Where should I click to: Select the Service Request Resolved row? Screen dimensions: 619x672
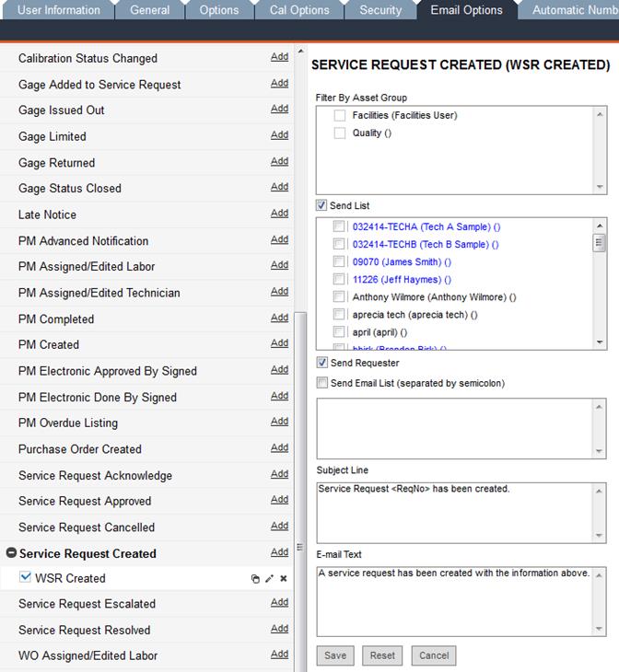(x=146, y=630)
